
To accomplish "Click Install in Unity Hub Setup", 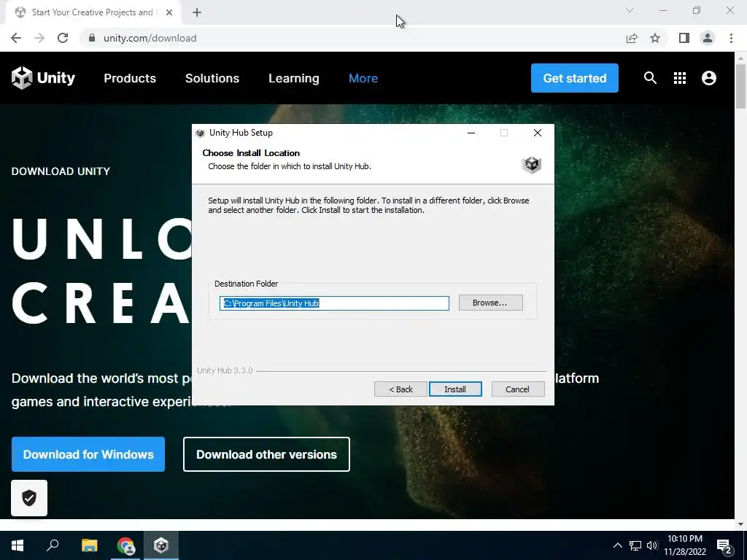I will pos(455,389).
